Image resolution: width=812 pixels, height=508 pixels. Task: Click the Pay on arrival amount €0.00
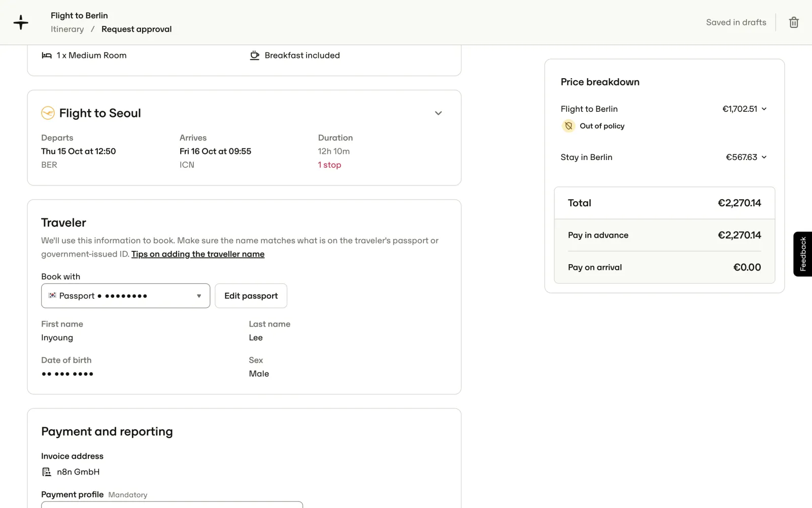coord(747,267)
